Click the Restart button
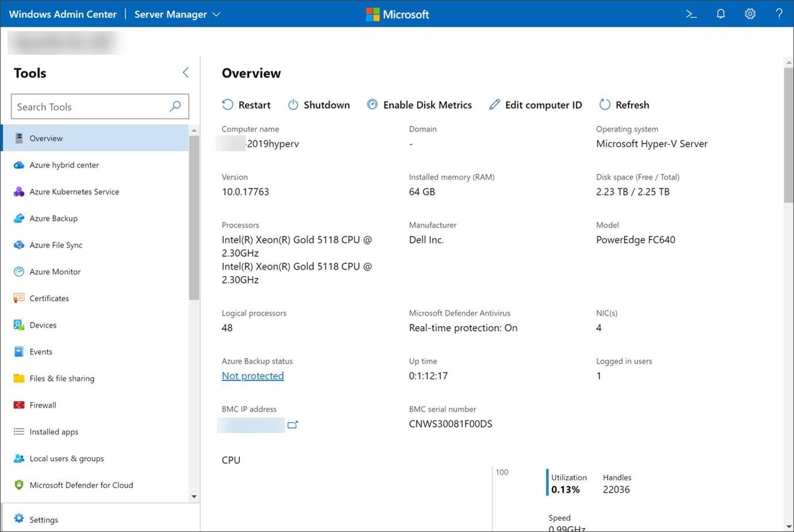This screenshot has height=532, width=794. click(x=246, y=105)
